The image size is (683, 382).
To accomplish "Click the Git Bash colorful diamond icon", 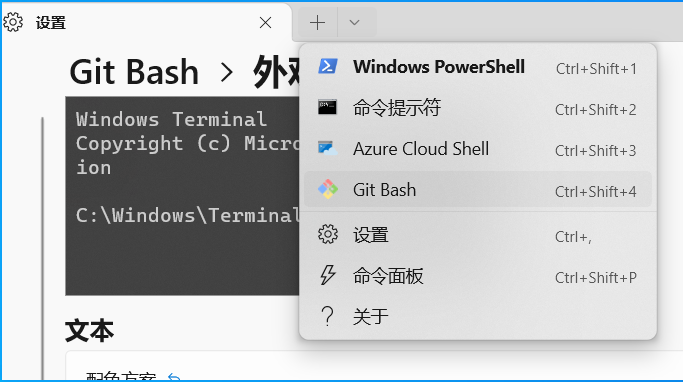I will click(328, 189).
